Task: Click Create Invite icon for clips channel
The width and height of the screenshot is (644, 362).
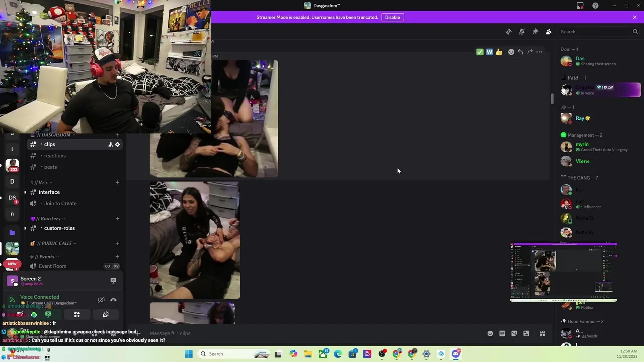Action: [x=110, y=144]
